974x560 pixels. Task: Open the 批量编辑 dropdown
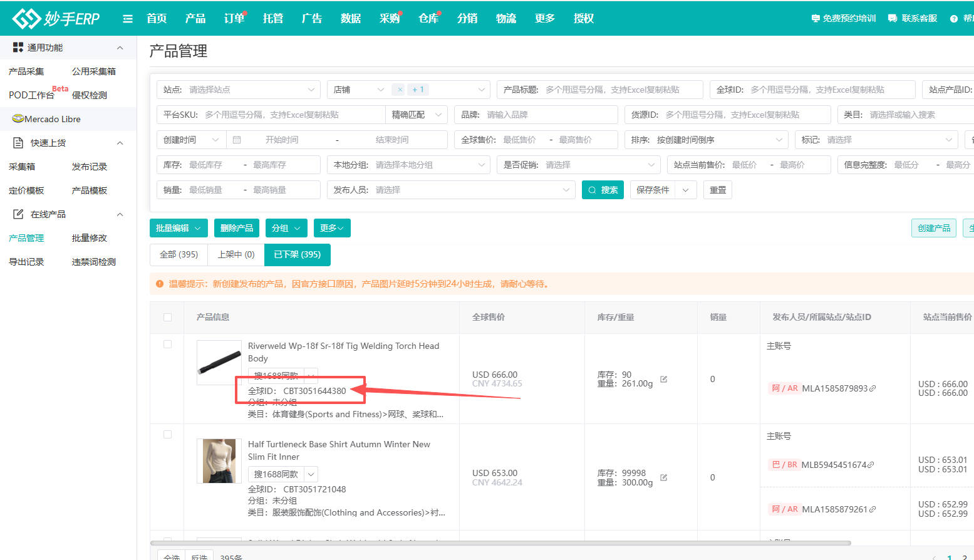tap(179, 228)
